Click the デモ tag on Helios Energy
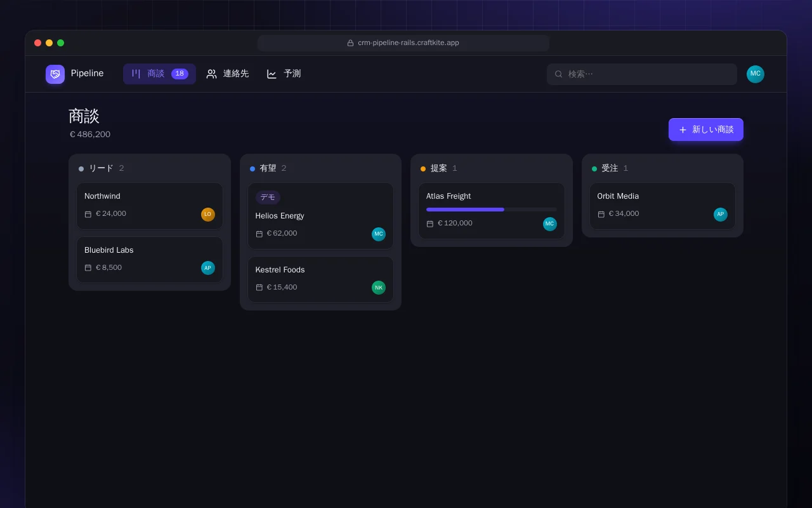Screen dimensions: 812x508 tap(268, 197)
